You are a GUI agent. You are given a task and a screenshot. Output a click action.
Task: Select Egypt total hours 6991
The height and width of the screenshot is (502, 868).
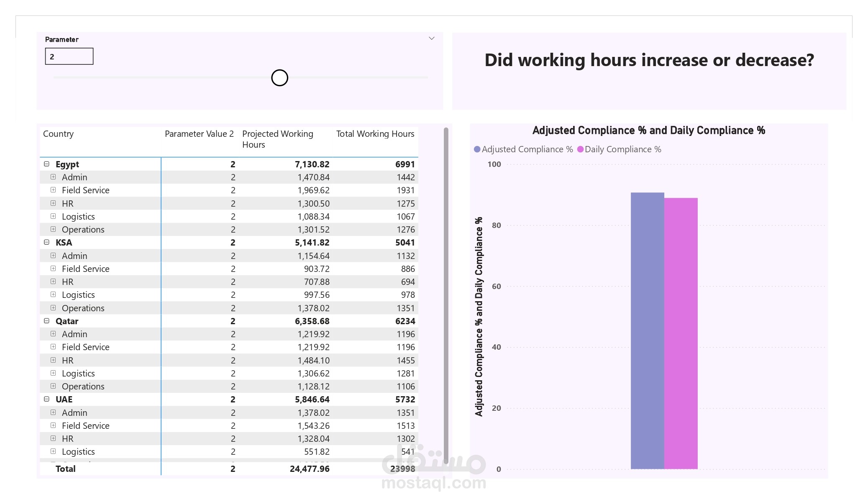pos(405,164)
